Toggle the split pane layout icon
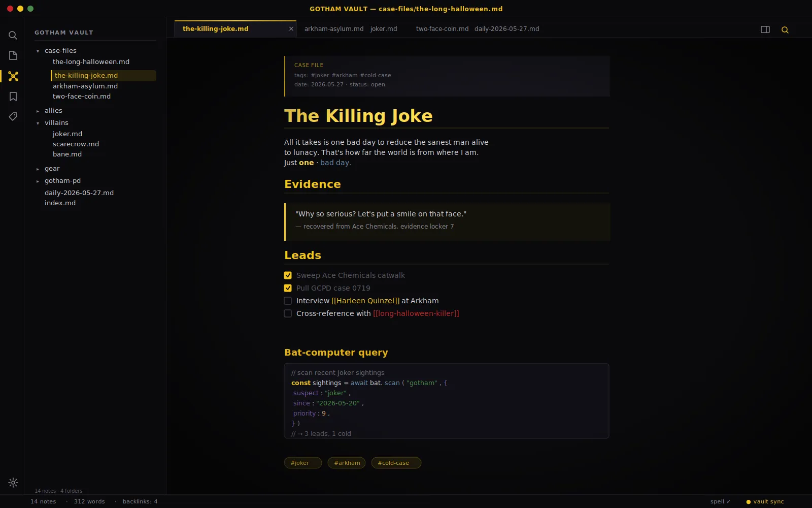 click(x=765, y=29)
